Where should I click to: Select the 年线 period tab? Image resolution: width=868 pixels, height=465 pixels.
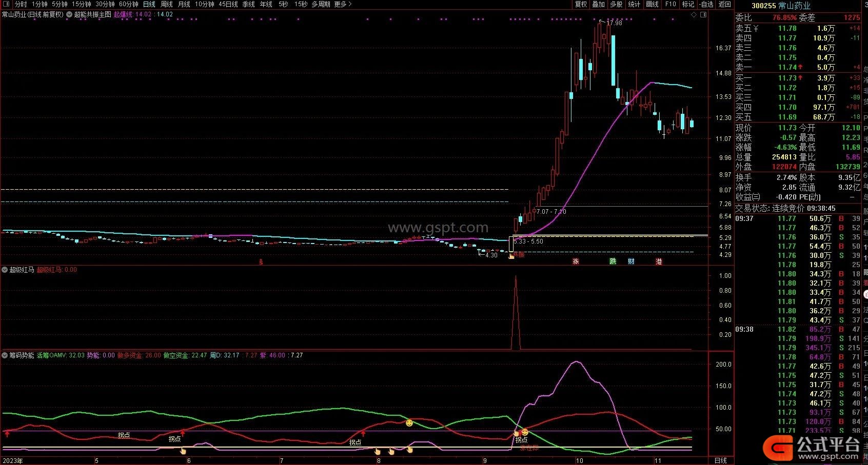point(266,4)
